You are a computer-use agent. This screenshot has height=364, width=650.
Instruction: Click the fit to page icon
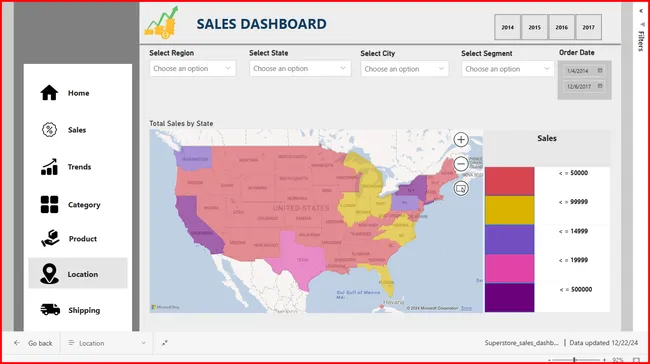tap(636, 360)
